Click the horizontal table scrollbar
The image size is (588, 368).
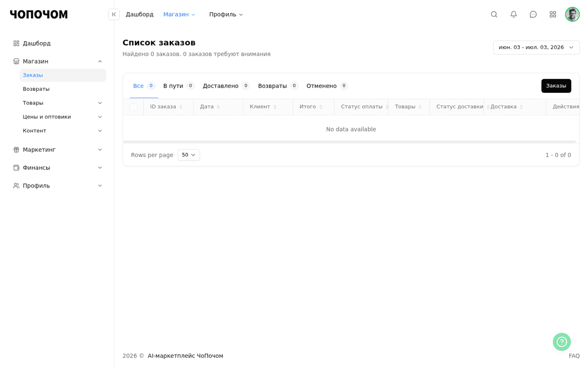(x=349, y=142)
